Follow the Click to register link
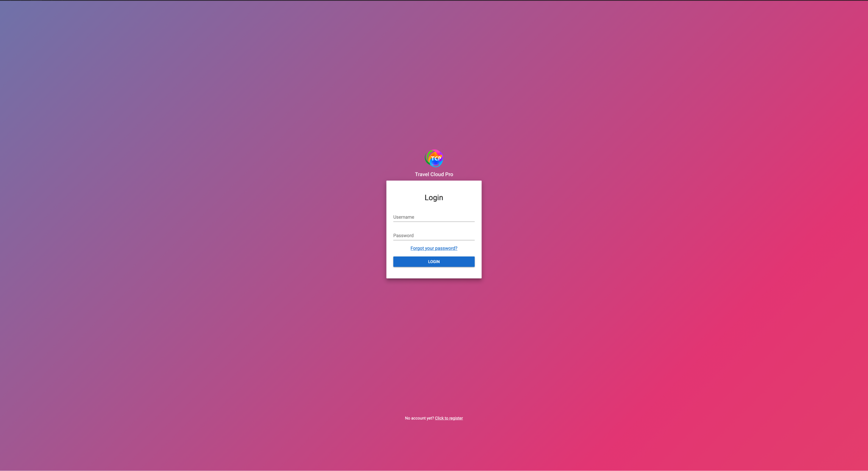The image size is (868, 471). [x=449, y=418]
